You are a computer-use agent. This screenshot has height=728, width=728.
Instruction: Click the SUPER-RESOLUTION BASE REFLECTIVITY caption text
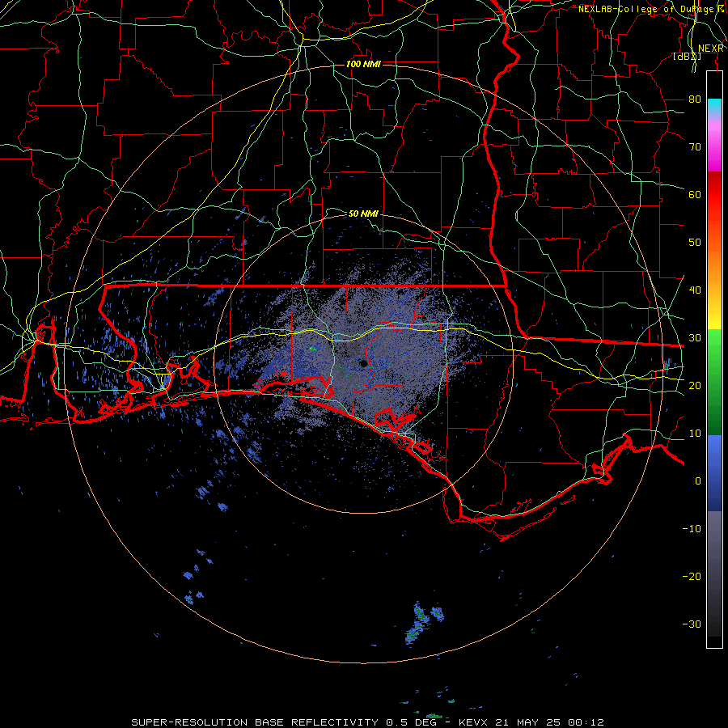click(256, 722)
